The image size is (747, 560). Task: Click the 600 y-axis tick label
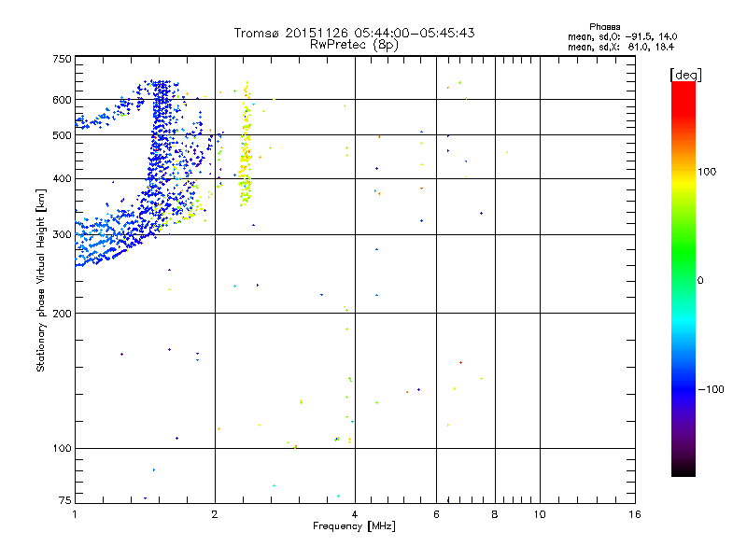62,100
